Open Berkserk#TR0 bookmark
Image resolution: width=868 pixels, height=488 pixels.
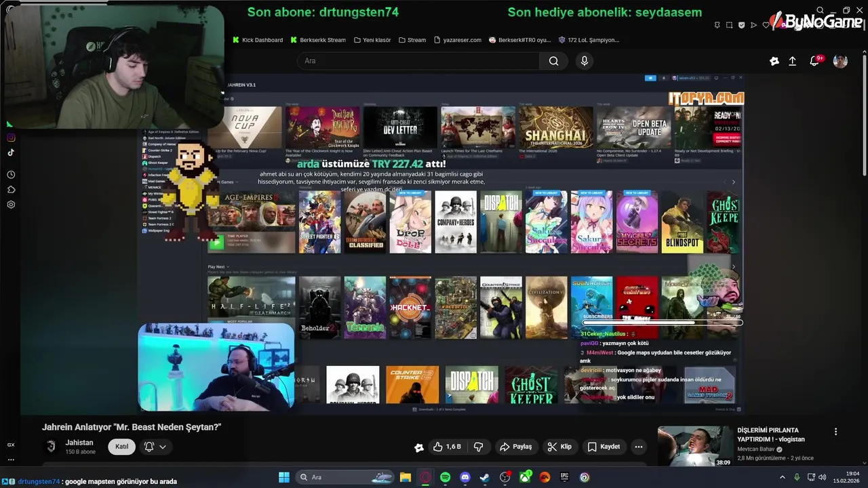coord(520,40)
